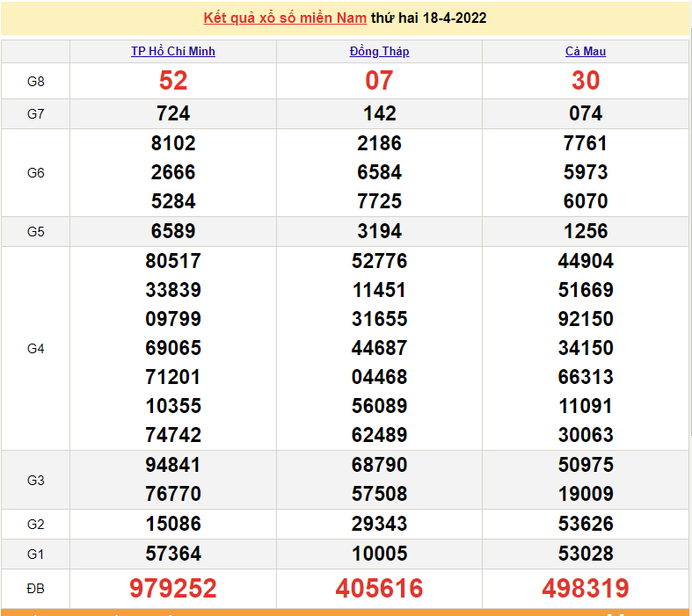
Task: Select the G4 row label cell
Action: (35, 348)
